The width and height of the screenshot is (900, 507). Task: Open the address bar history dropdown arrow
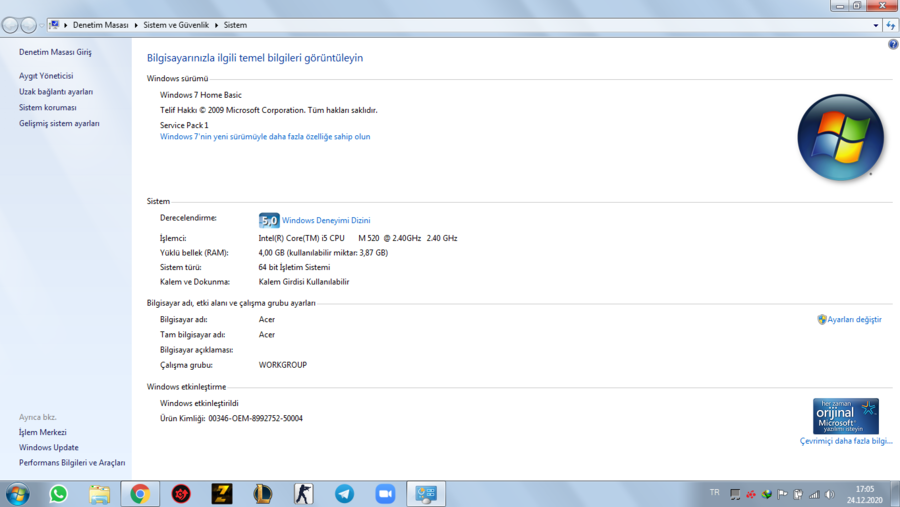(875, 25)
